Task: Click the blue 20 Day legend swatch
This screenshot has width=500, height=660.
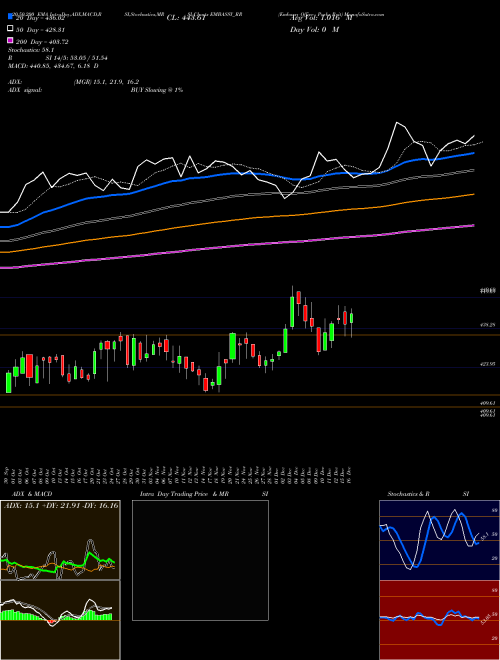Action: coord(10,17)
